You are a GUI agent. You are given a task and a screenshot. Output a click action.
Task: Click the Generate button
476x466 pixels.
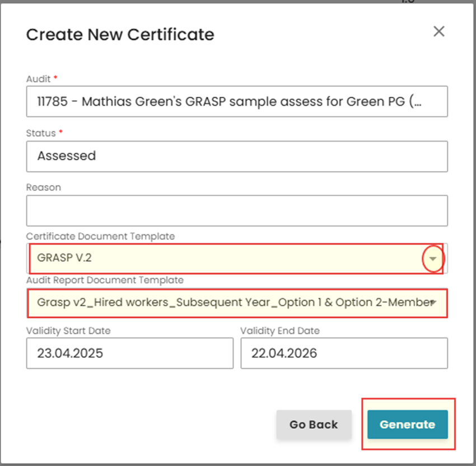coord(407,425)
